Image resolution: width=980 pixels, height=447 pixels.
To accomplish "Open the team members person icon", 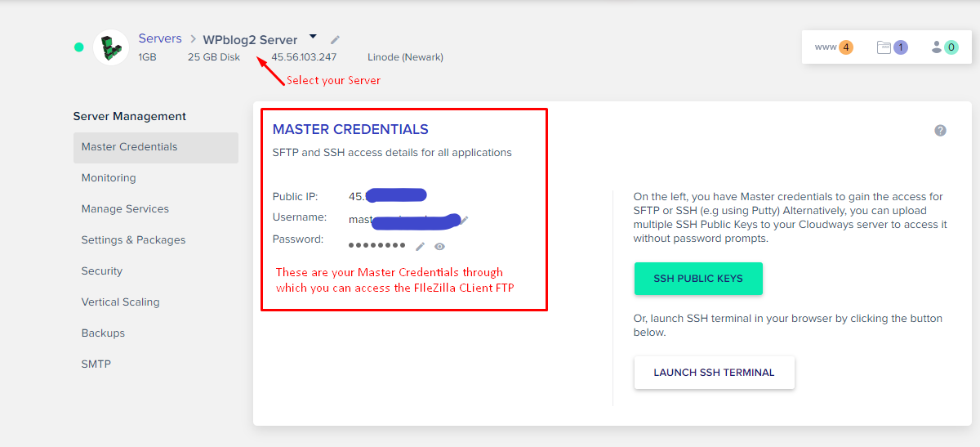I will click(944, 47).
